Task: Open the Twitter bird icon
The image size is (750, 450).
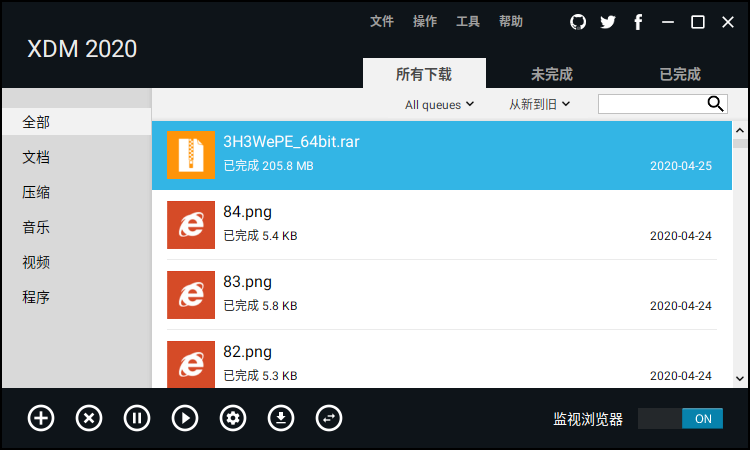Action: pos(608,22)
